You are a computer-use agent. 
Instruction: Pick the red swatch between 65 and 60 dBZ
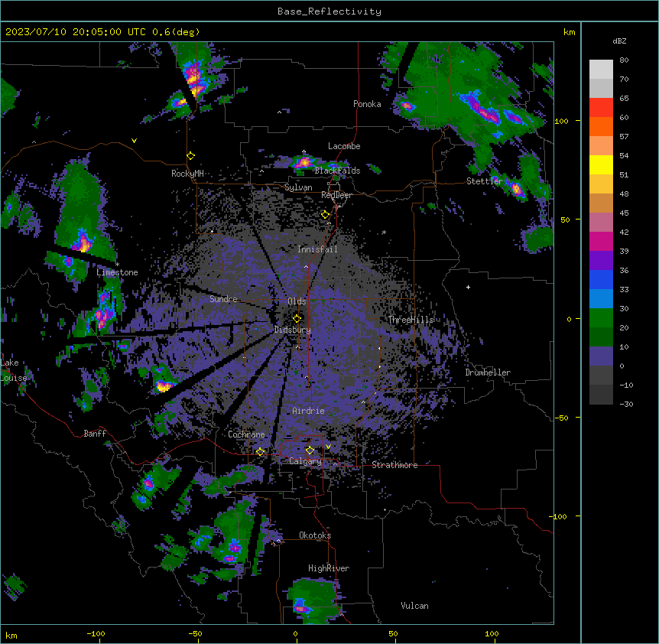(x=601, y=108)
